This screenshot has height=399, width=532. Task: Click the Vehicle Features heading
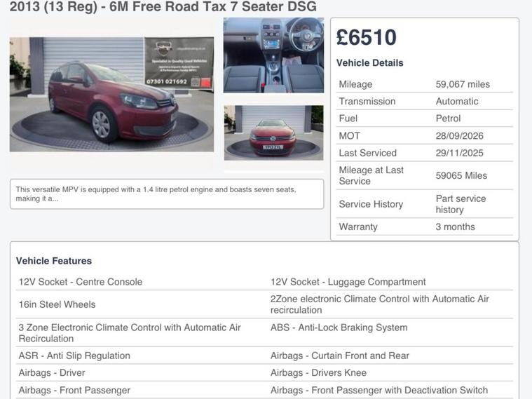pos(54,261)
